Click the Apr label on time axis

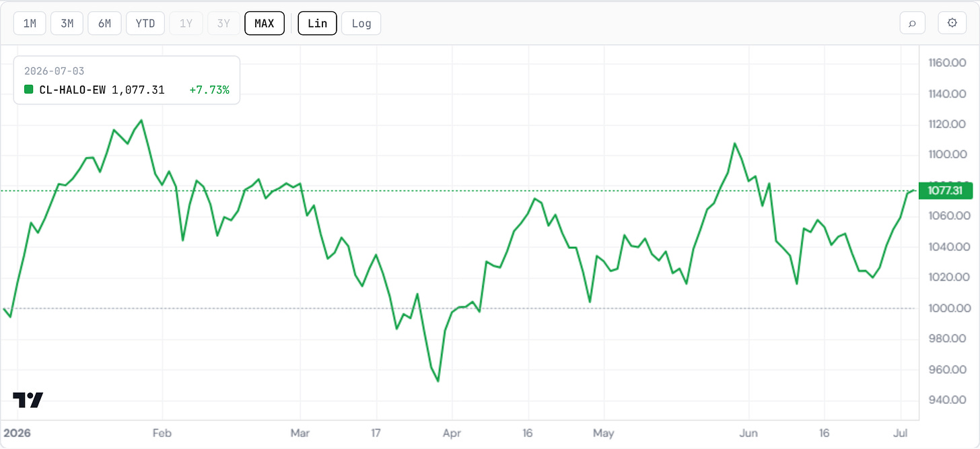pos(452,435)
